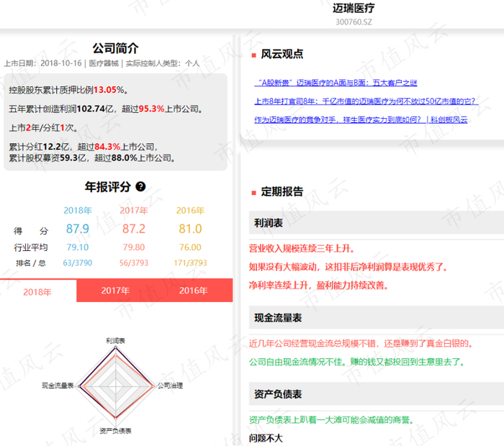Click the 现金流量表 label on radar chart
Viewport: 504px width, 446px height.
tap(58, 386)
